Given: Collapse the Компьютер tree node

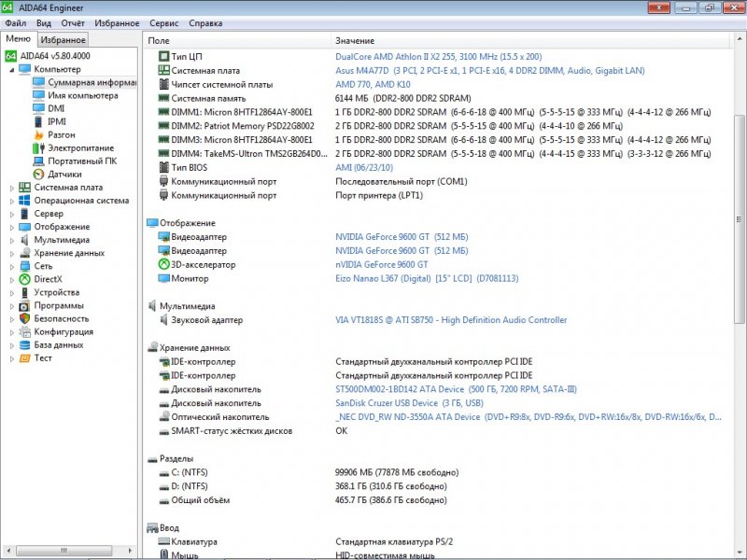Looking at the screenshot, I should (12, 69).
